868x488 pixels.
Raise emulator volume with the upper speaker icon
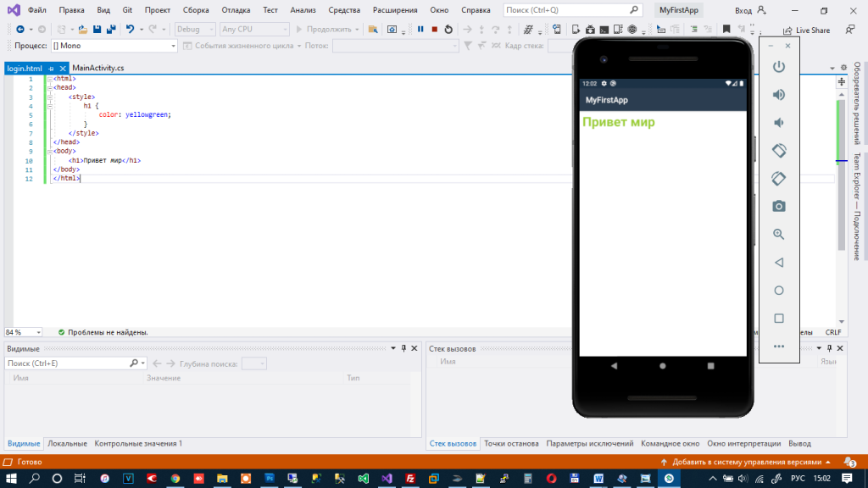[x=779, y=95]
